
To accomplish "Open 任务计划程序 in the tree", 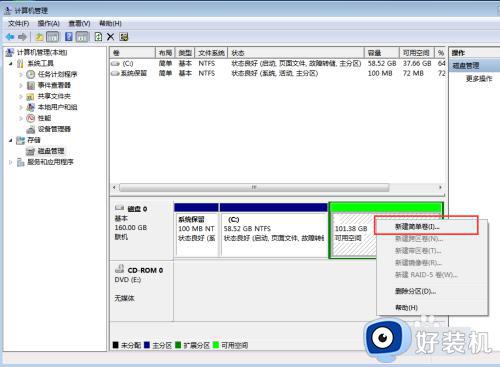I will 57,74.
